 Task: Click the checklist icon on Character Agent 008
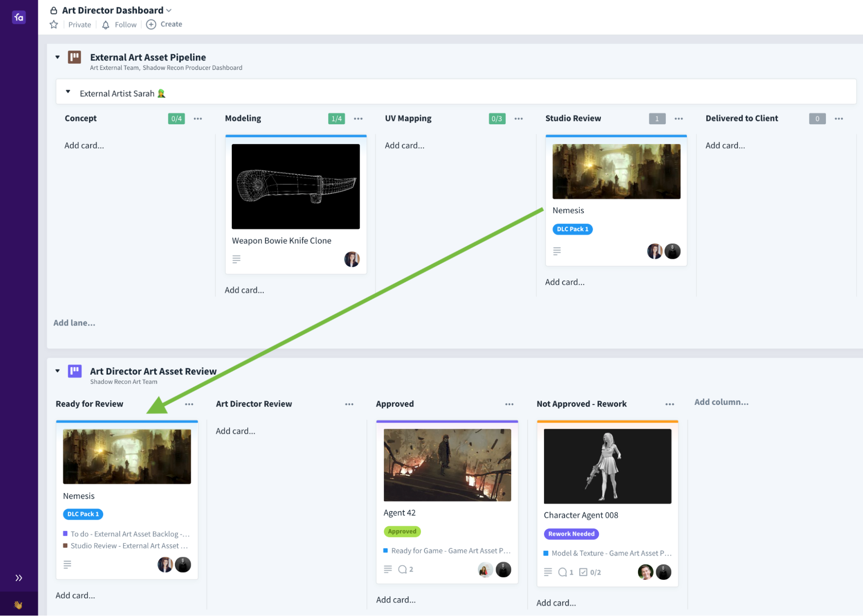[x=584, y=572]
